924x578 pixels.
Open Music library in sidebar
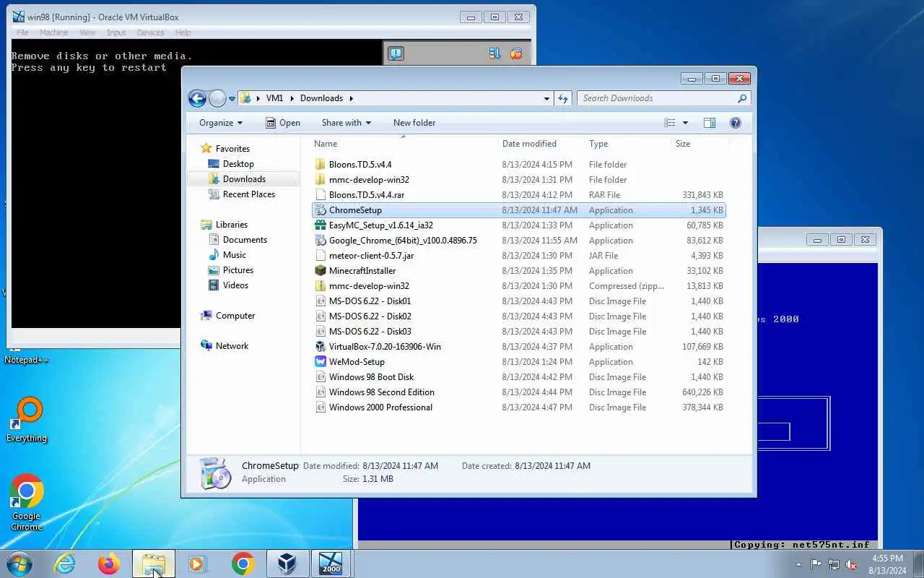pyautogui.click(x=234, y=255)
